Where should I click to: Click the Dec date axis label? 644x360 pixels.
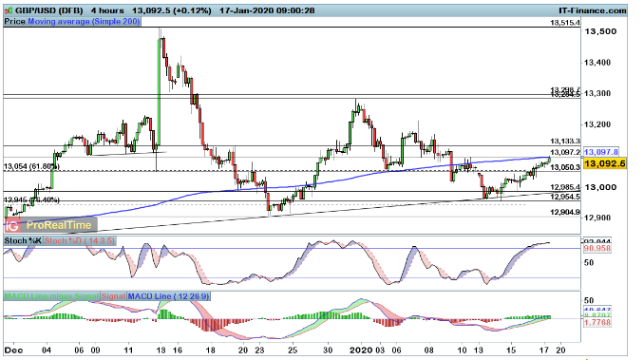[x=13, y=351]
